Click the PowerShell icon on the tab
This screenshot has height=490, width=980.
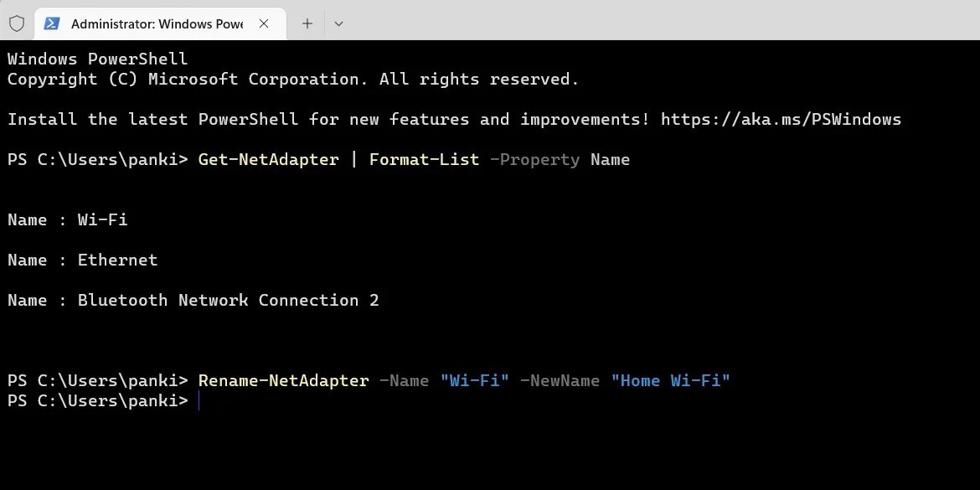[x=53, y=23]
